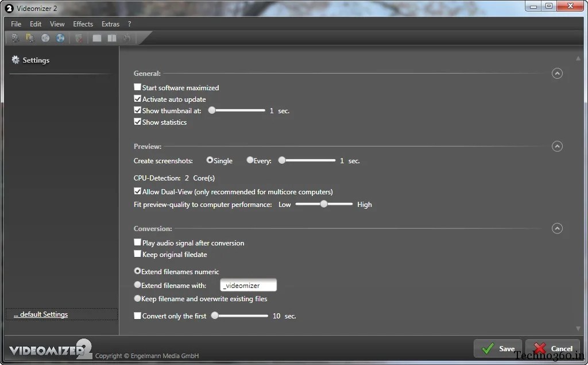Toggle Show thumbnail at checkbox
This screenshot has height=365, width=588.
click(137, 110)
